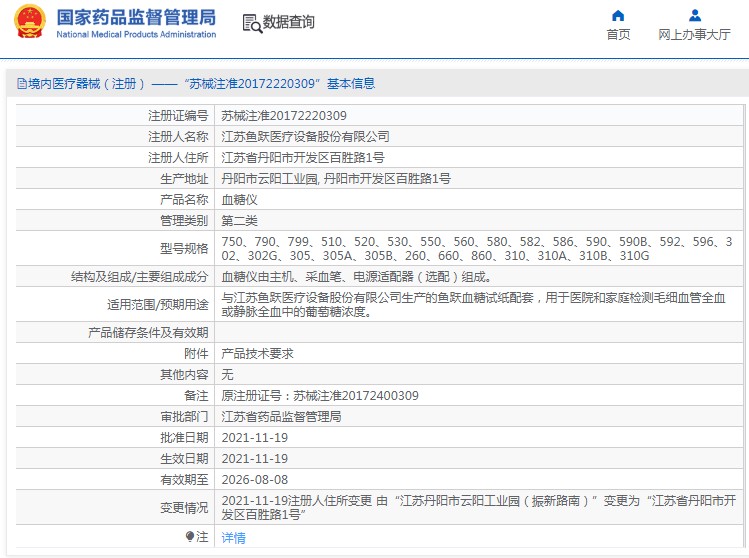This screenshot has height=558, width=749.
Task: Click registrant name 江苏鱼跃医疗设备股份有限公司
Action: coord(305,136)
